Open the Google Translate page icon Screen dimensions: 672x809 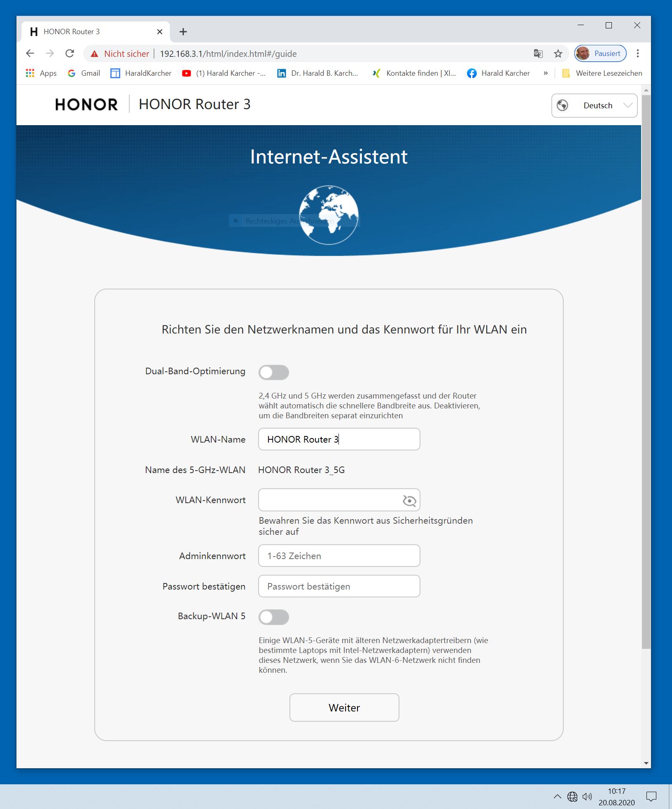pos(538,54)
